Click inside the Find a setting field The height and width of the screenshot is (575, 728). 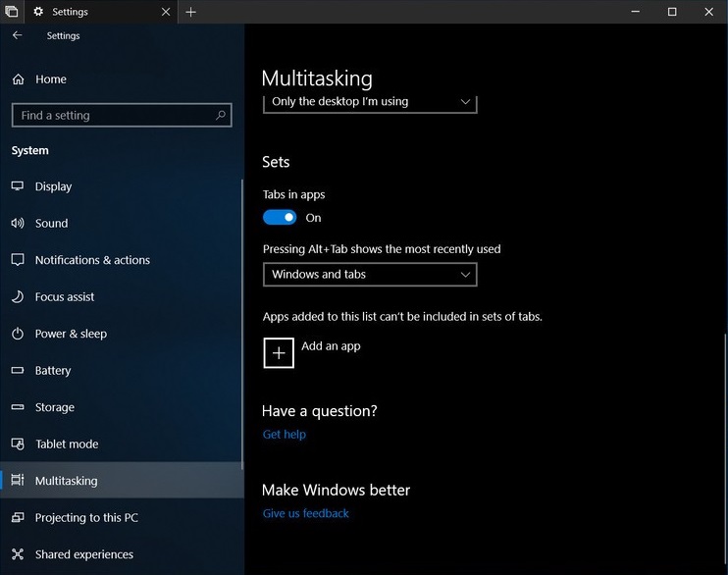pos(122,115)
